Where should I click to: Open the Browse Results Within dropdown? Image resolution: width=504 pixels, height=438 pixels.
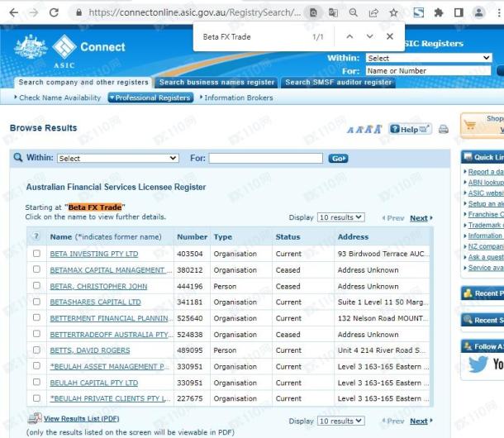click(x=118, y=158)
